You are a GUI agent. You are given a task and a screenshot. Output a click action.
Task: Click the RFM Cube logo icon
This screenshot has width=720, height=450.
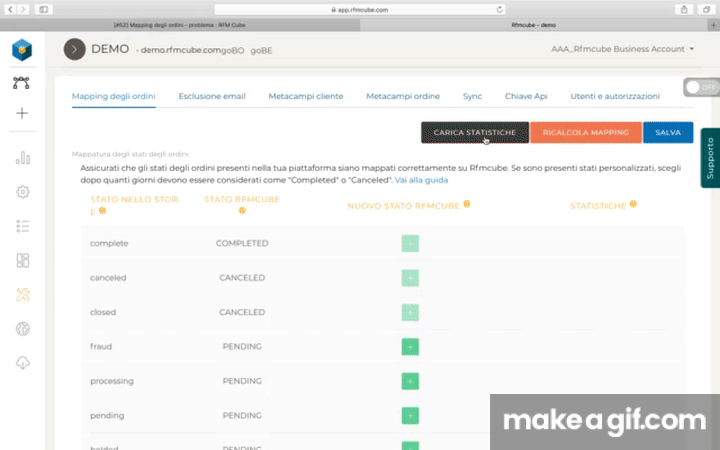[x=22, y=49]
